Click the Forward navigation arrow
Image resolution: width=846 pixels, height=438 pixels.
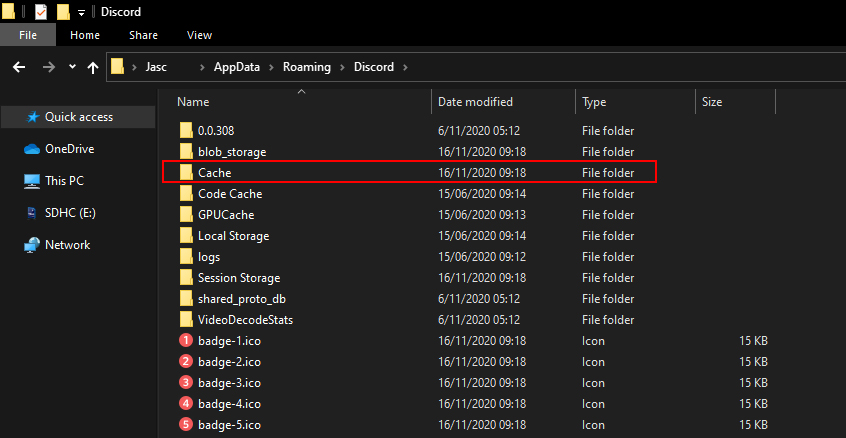click(49, 67)
